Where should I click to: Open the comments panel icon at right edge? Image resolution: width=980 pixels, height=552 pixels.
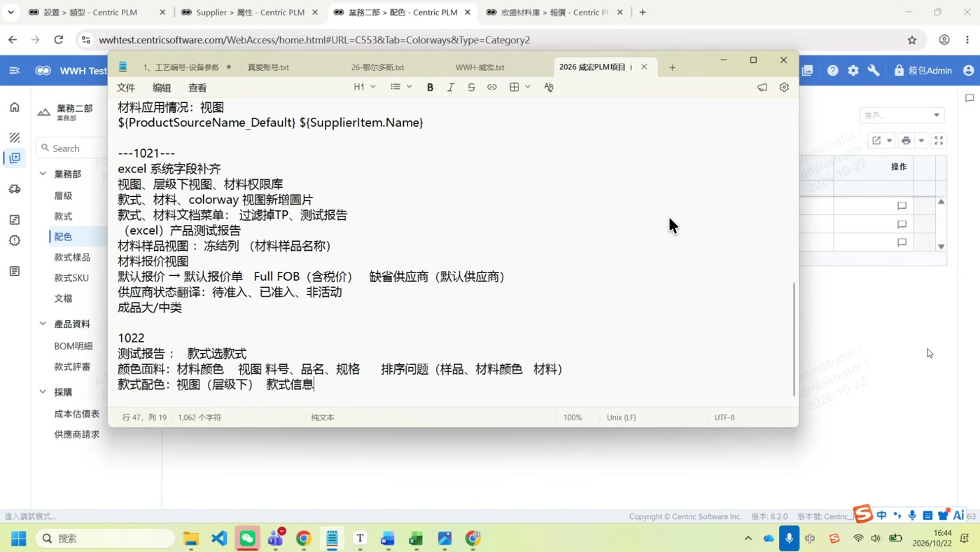click(969, 99)
